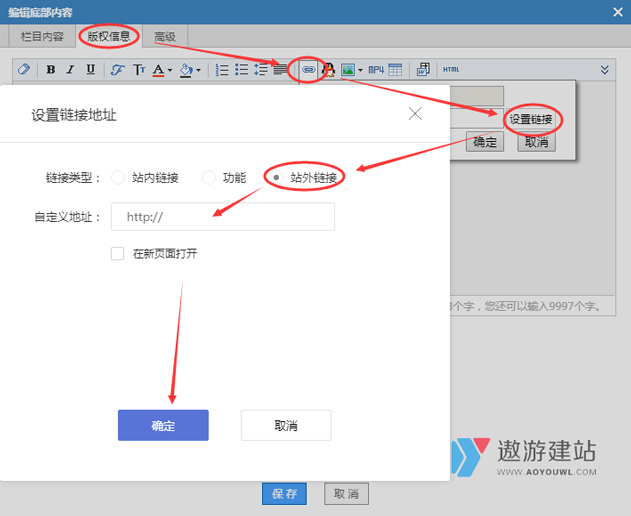Open the font size icon
The height and width of the screenshot is (516, 631).
coord(139,70)
